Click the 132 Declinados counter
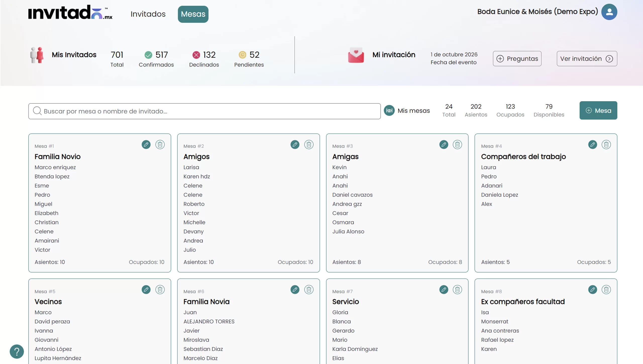 pyautogui.click(x=204, y=59)
